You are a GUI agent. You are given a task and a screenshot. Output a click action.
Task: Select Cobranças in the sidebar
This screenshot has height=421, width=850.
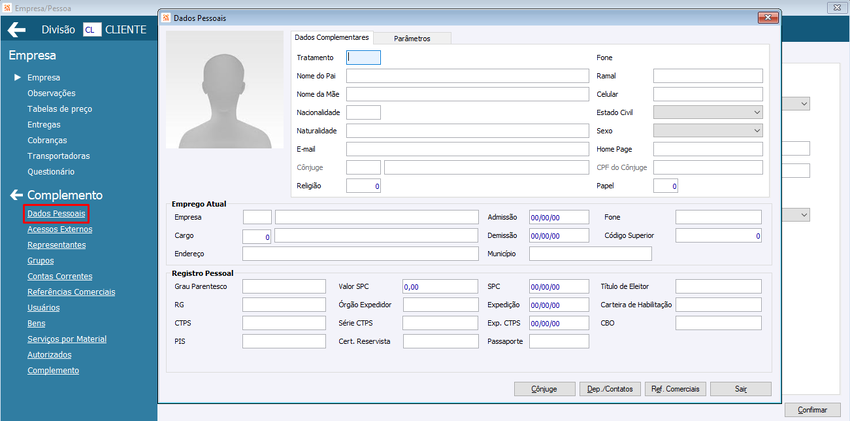click(47, 140)
